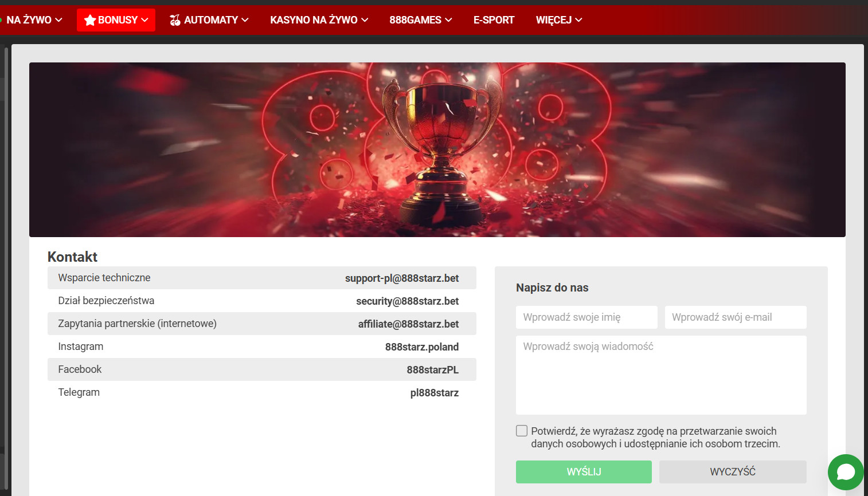Open the support-pl@888starz.bet email link

point(402,278)
